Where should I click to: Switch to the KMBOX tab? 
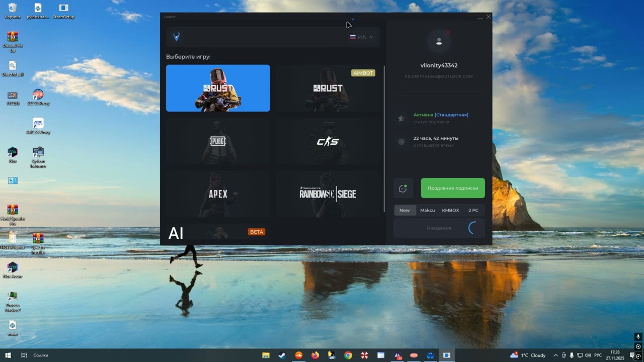click(450, 210)
